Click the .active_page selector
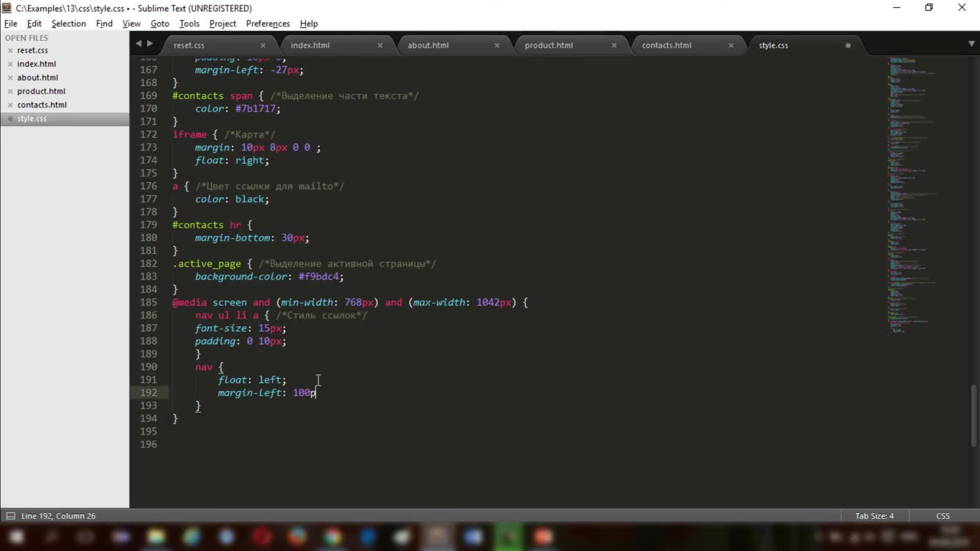 [x=207, y=264]
